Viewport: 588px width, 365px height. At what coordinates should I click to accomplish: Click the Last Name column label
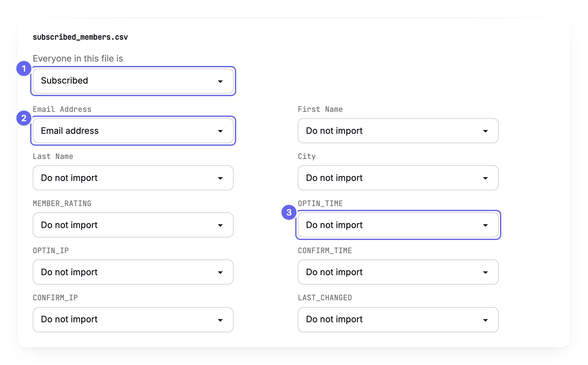click(53, 156)
